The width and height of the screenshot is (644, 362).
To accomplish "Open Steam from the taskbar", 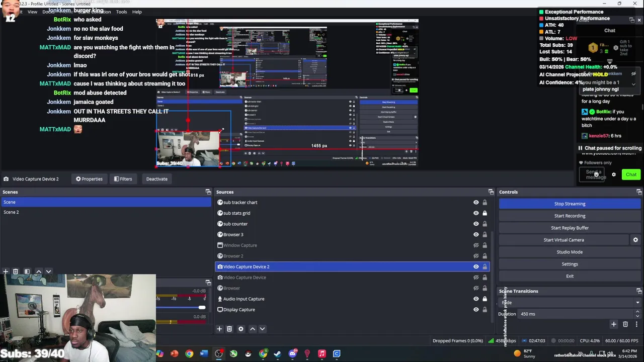I will (278, 354).
